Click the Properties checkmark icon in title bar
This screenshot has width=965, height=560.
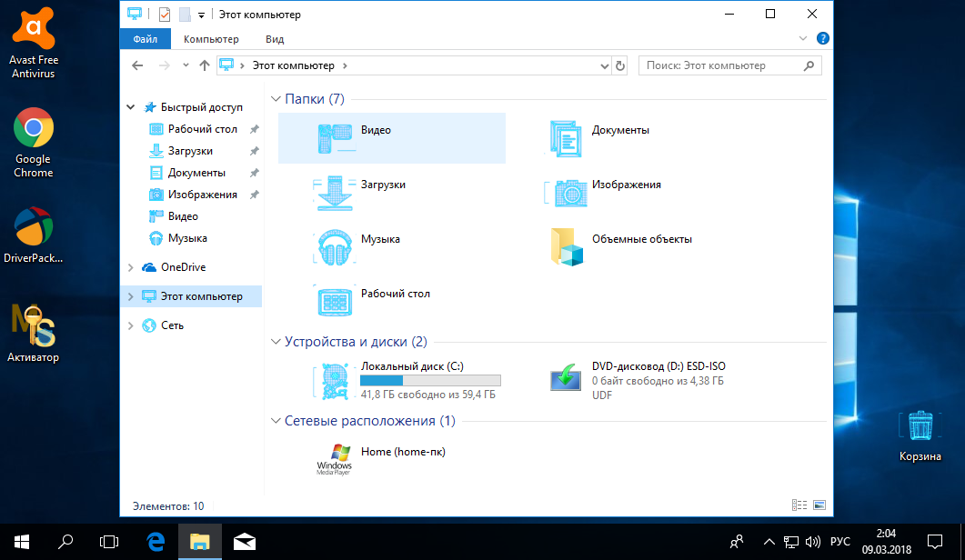coord(165,15)
